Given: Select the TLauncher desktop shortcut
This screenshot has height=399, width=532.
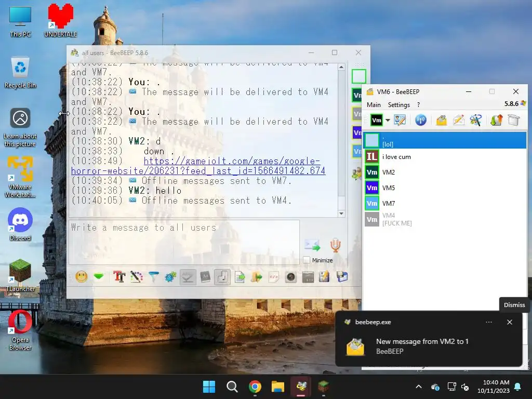Looking at the screenshot, I should [20, 275].
